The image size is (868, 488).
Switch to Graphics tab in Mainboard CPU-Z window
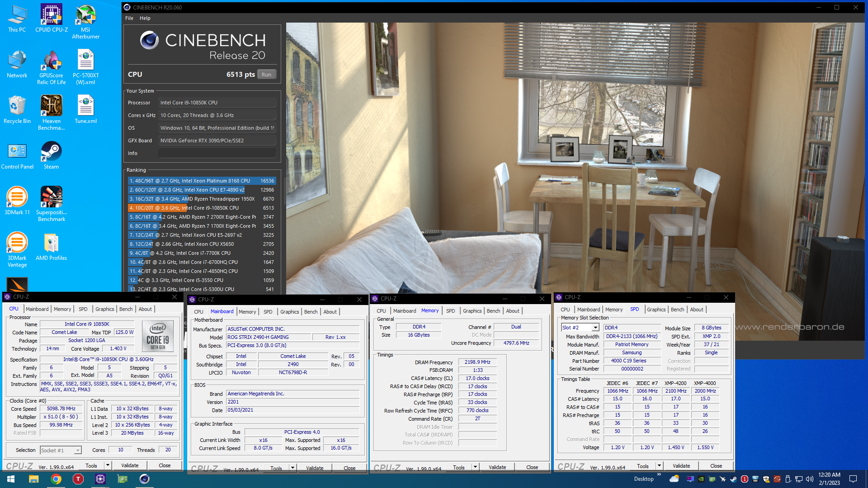click(x=289, y=312)
